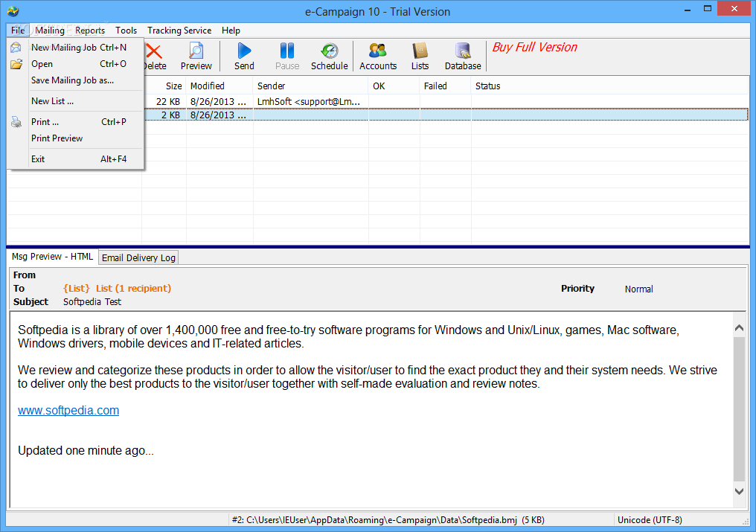
Task: Click the 'Updated one minute ago...' text
Action: (86, 450)
